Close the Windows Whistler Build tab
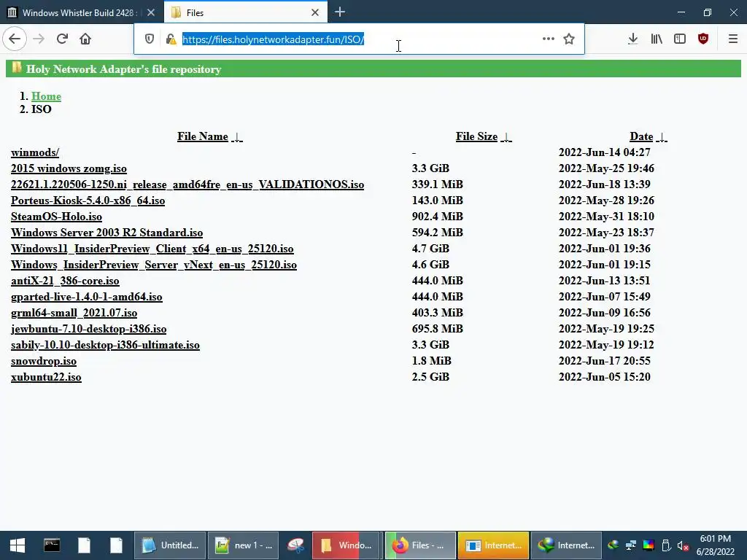 [151, 12]
